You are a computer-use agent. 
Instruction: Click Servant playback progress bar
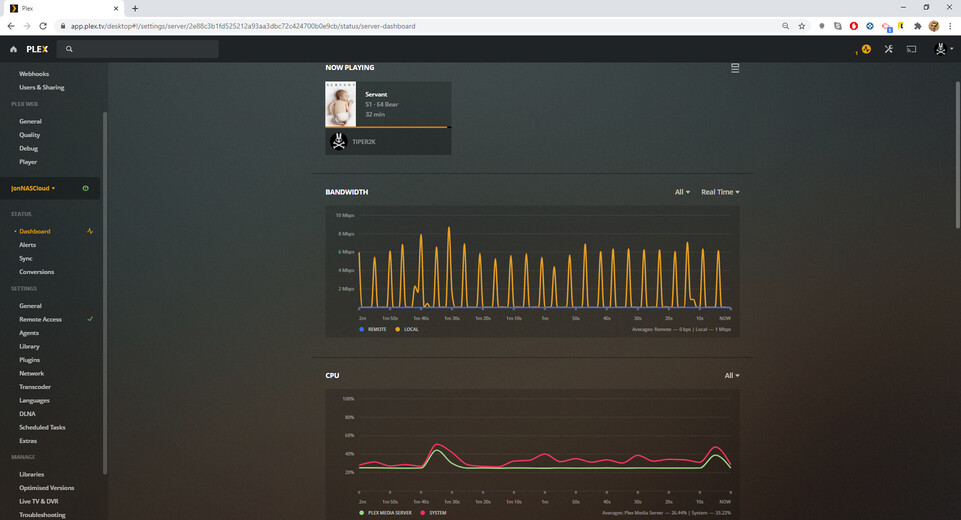[388, 127]
